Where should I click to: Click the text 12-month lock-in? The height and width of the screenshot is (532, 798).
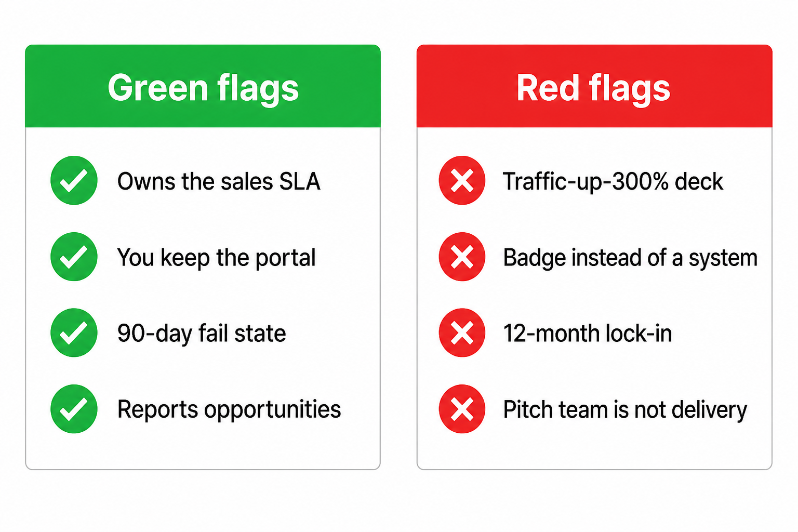[x=588, y=334]
